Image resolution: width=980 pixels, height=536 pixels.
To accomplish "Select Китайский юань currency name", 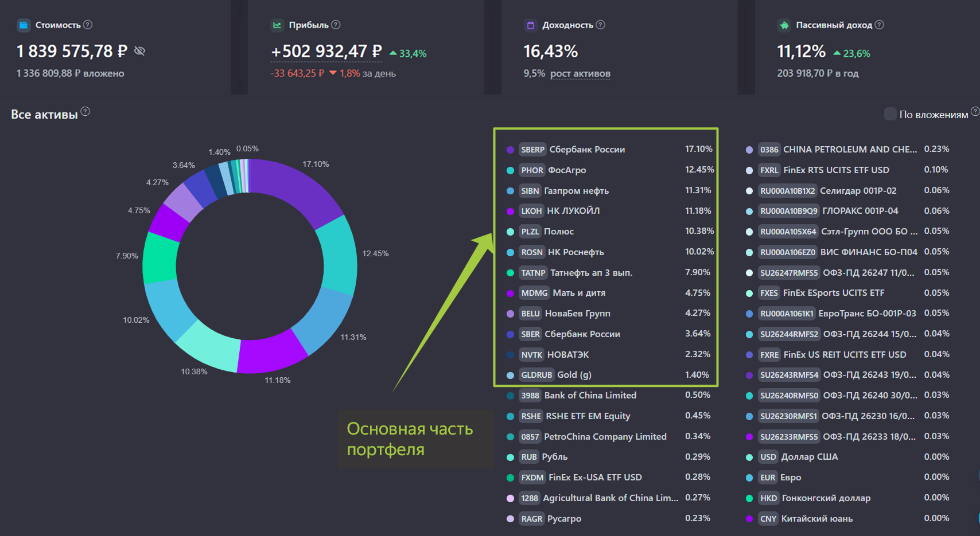I will point(817,519).
